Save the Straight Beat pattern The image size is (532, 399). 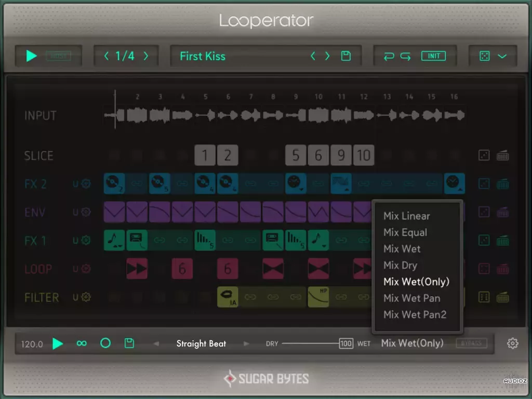129,343
